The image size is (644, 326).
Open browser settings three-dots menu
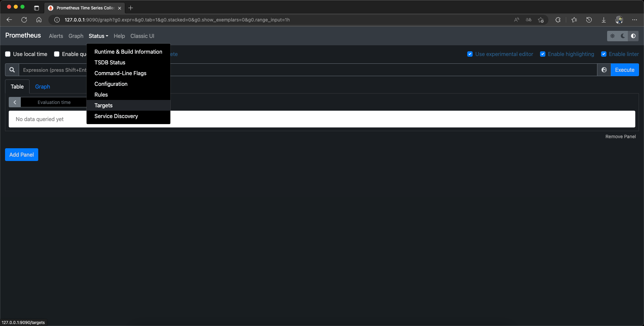coord(635,20)
